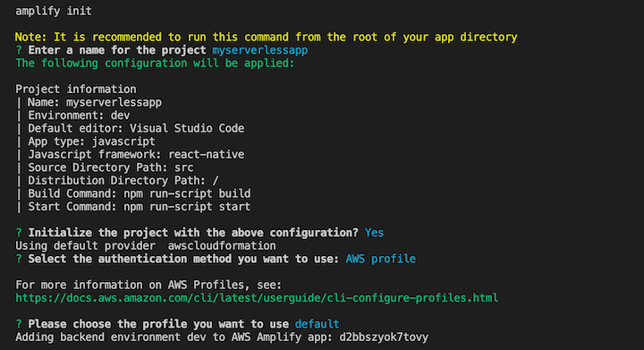
Task: Click the 'default' profile answer
Action: coord(317,324)
